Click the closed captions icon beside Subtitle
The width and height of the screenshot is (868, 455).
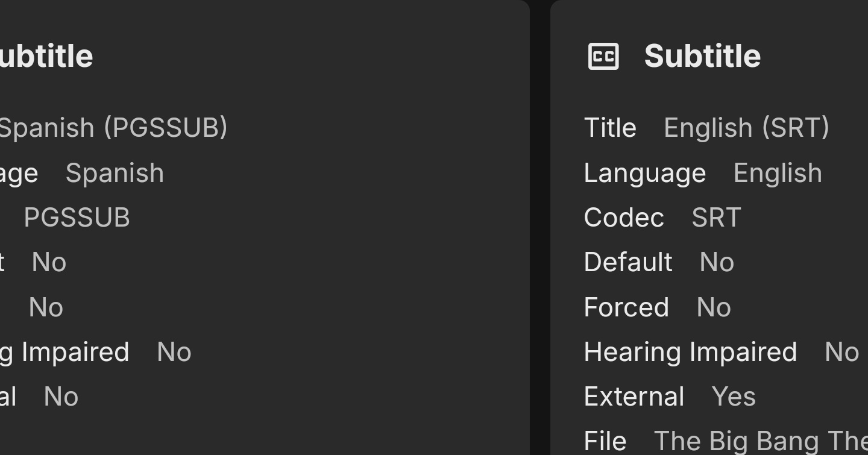603,57
